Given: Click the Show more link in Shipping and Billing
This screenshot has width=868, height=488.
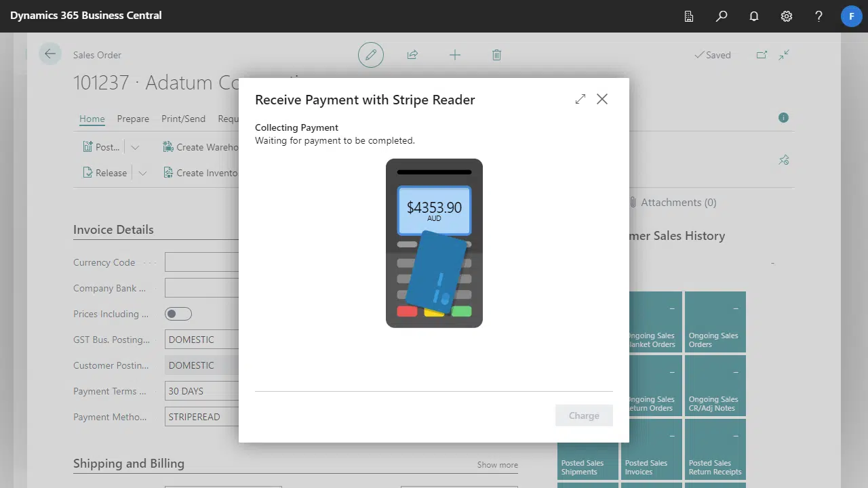Looking at the screenshot, I should click(x=497, y=465).
